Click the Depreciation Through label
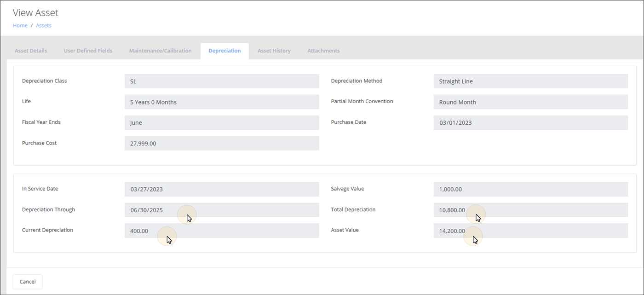The height and width of the screenshot is (295, 644). click(48, 209)
